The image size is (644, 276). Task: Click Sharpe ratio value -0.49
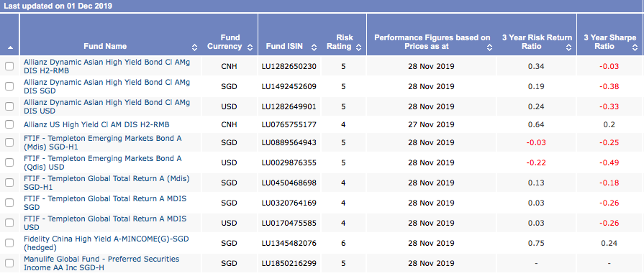609,162
